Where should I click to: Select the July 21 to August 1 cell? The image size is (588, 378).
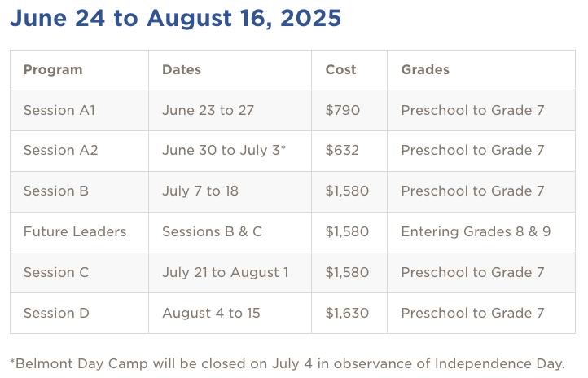225,273
